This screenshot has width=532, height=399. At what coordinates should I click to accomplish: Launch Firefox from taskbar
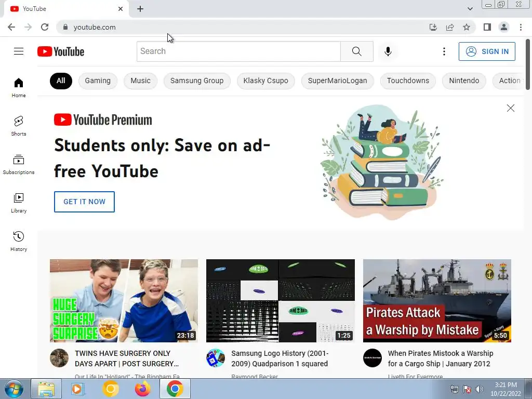pyautogui.click(x=142, y=389)
